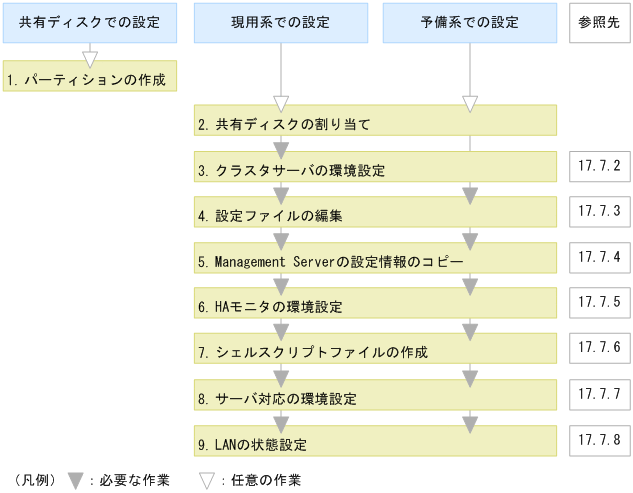Click hollow arrow under 予備系 above step 2
633x493 pixels.
click(470, 103)
